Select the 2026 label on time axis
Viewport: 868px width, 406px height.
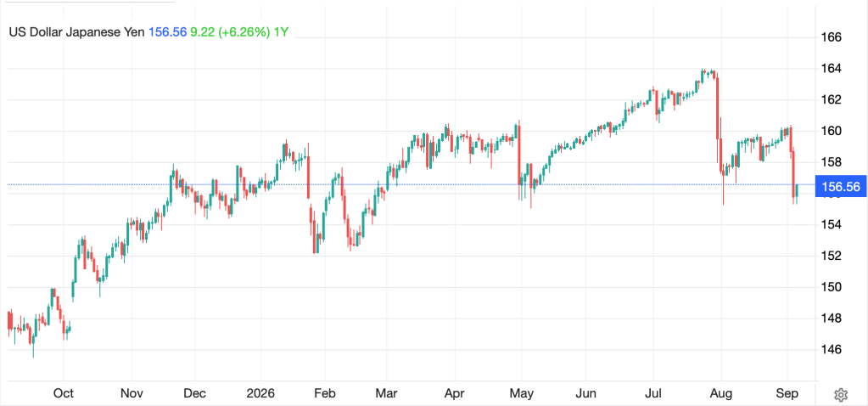(260, 394)
